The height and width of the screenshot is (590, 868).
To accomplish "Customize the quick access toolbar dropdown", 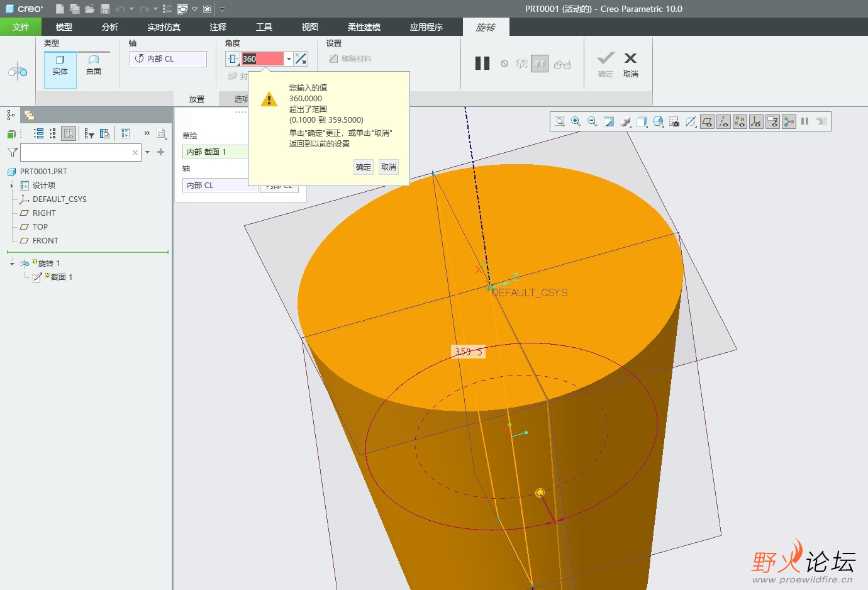I will (x=222, y=9).
